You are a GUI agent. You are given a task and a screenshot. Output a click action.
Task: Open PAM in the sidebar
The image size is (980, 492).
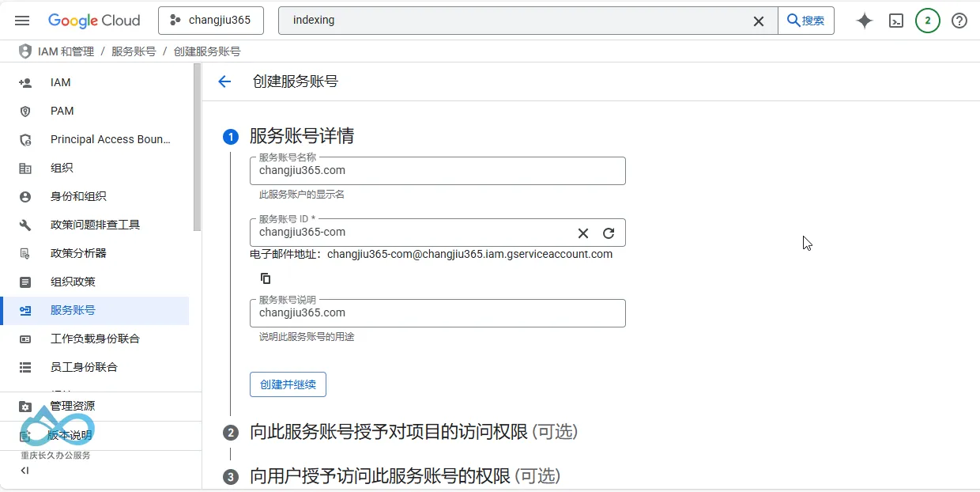pyautogui.click(x=95, y=111)
